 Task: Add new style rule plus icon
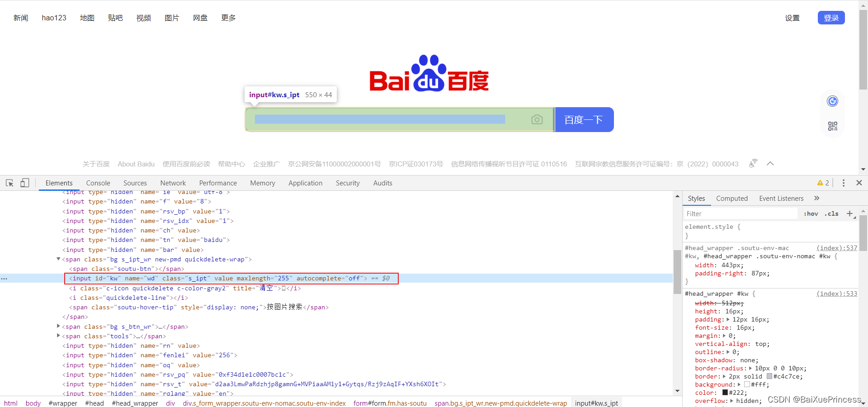tap(849, 213)
